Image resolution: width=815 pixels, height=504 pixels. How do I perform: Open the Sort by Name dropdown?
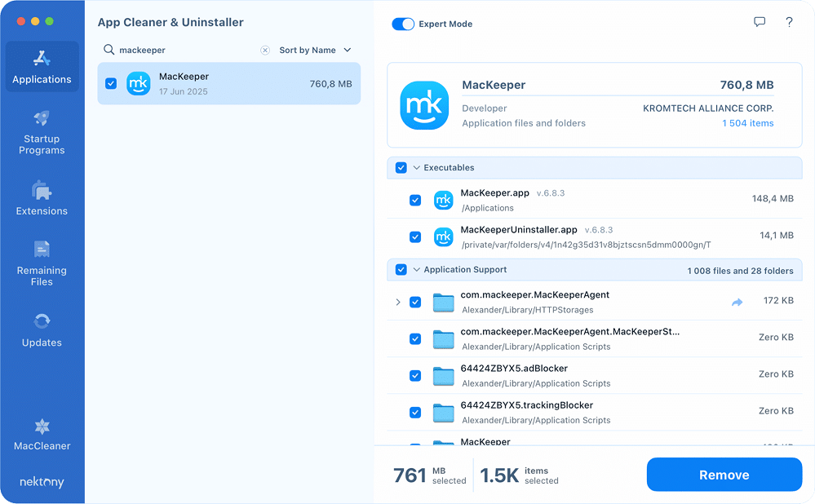316,50
